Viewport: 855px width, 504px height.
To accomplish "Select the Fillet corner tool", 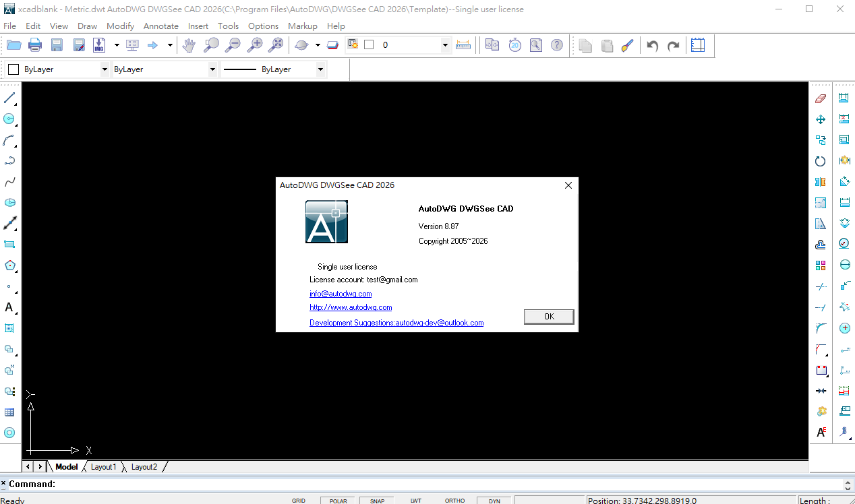I will pyautogui.click(x=821, y=328).
